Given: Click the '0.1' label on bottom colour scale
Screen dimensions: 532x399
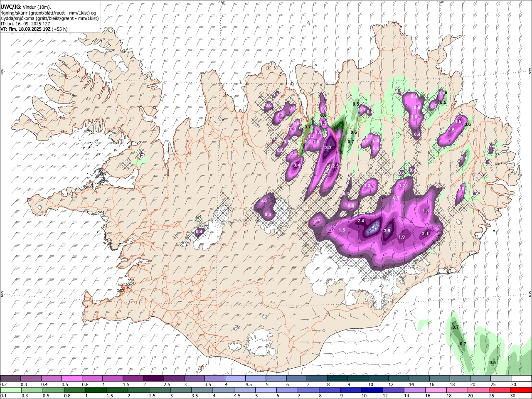Looking at the screenshot, I should click(x=3, y=396).
